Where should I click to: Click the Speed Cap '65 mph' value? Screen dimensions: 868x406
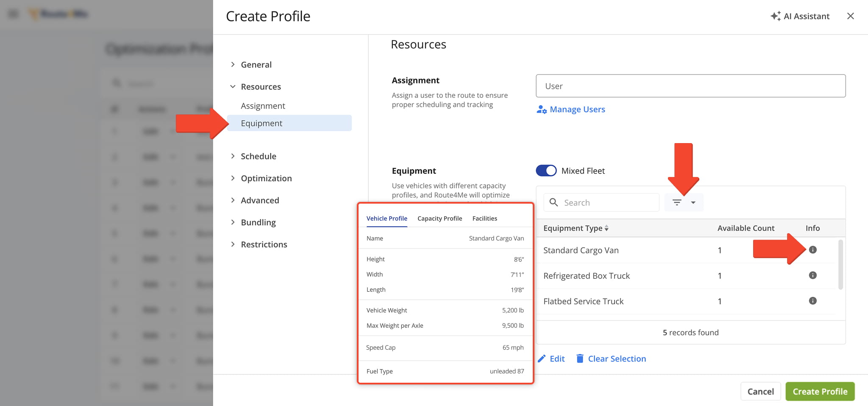point(513,348)
